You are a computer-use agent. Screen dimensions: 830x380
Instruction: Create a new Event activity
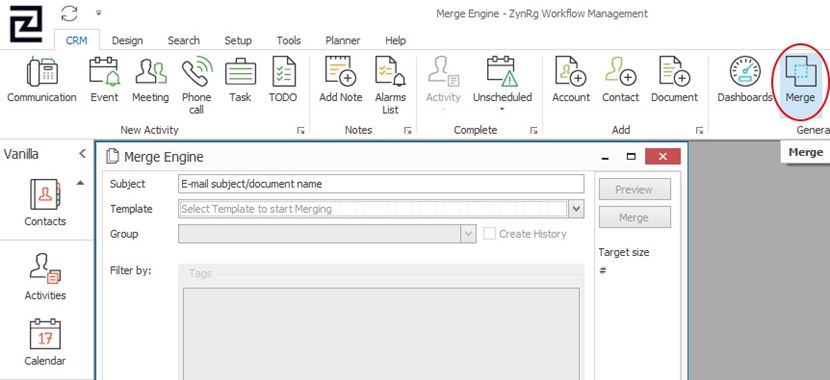(x=104, y=80)
